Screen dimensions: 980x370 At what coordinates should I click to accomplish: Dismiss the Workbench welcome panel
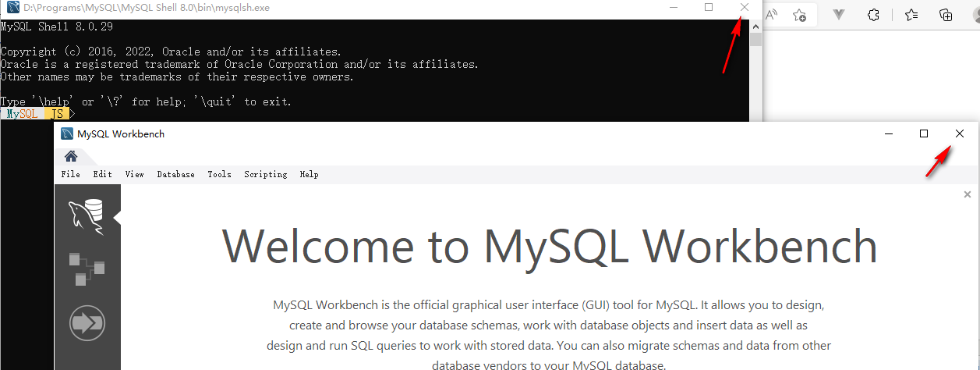click(968, 194)
